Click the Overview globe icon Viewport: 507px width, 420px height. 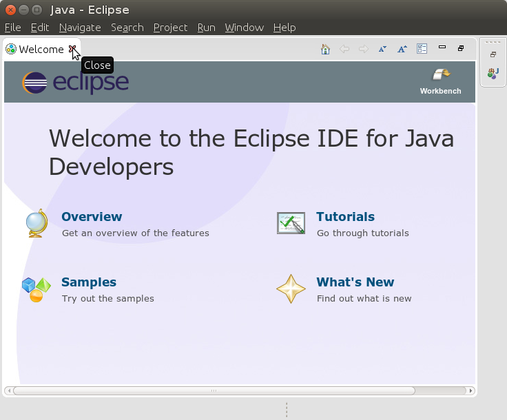(x=36, y=223)
